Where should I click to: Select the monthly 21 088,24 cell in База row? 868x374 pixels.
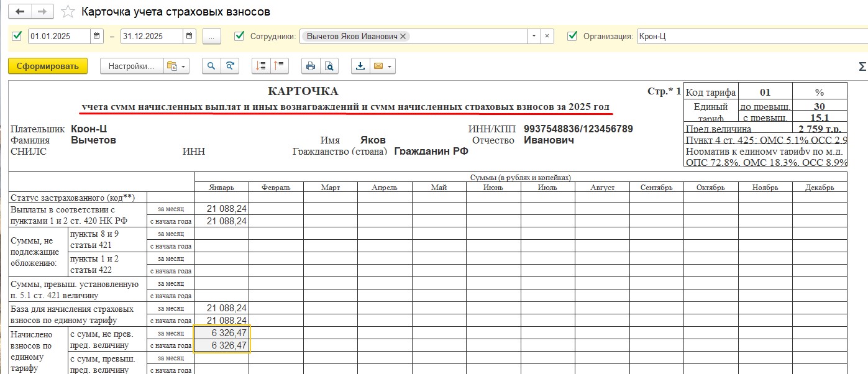click(222, 308)
